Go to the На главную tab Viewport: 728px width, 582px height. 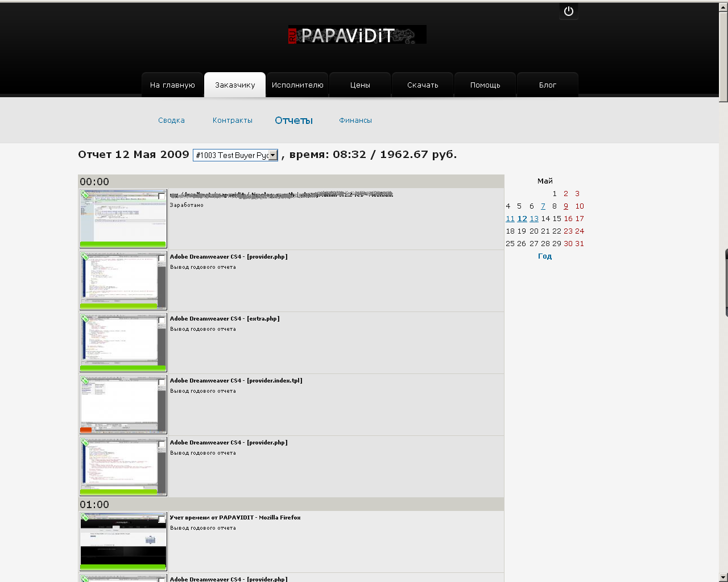pyautogui.click(x=172, y=85)
